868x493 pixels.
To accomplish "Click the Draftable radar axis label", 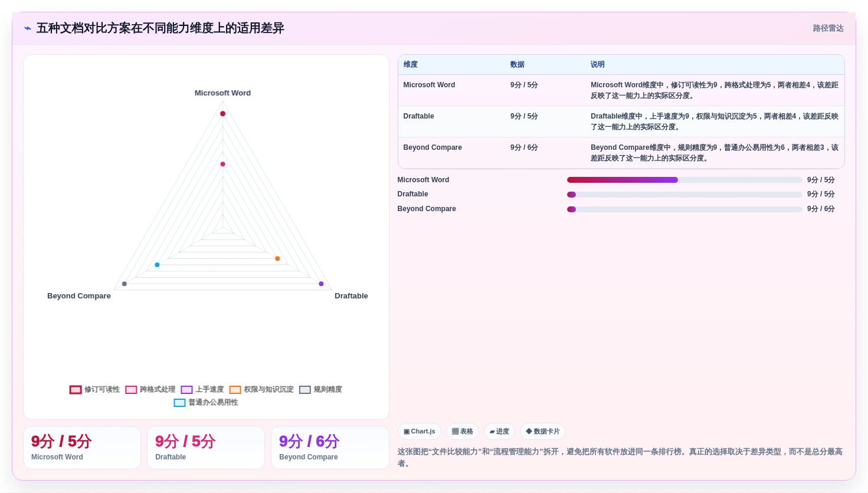I will (x=351, y=296).
